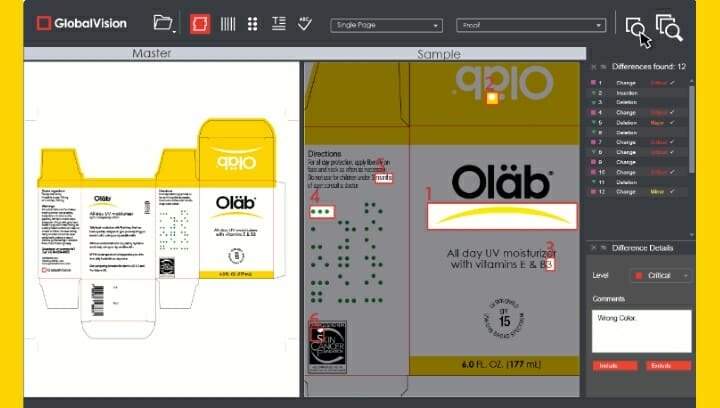Click the Major level label on row 5

657,123
